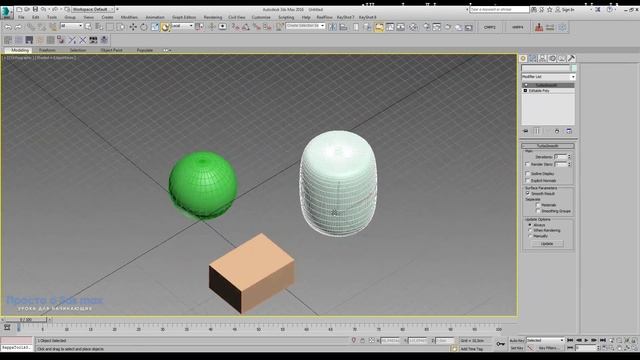Click the Pin Stack icon
Viewport: 640px width, 360px height.
pos(526,131)
